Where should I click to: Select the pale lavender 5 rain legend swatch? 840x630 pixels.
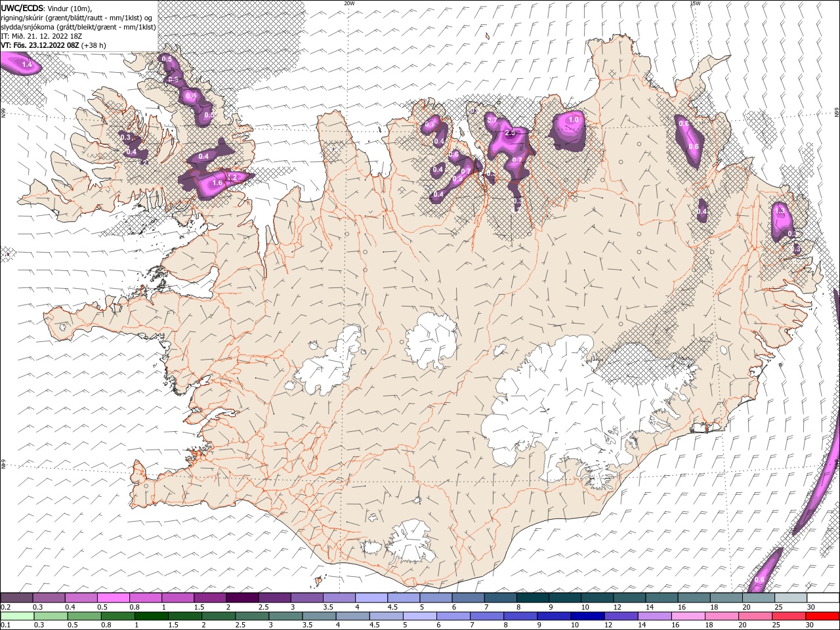tap(420, 616)
